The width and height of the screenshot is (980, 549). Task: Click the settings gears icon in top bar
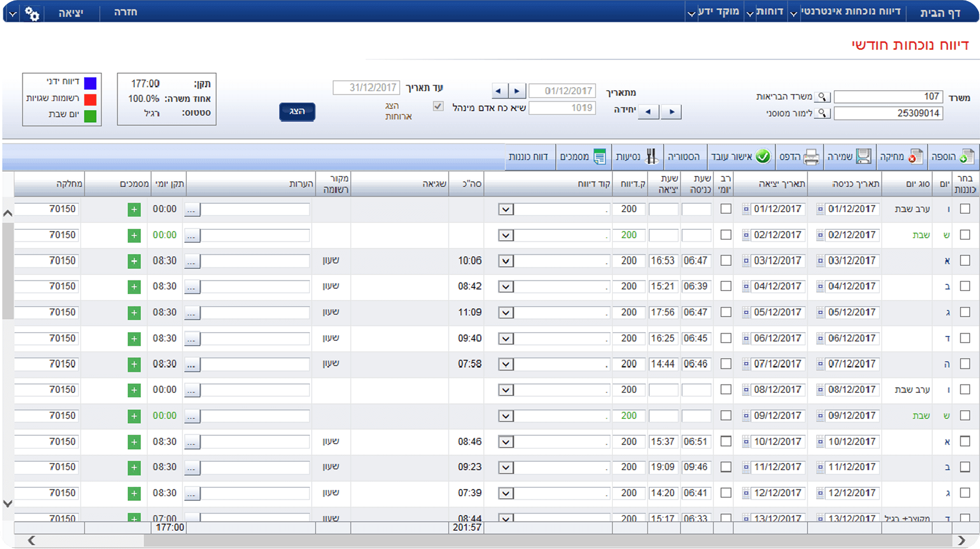pyautogui.click(x=32, y=13)
